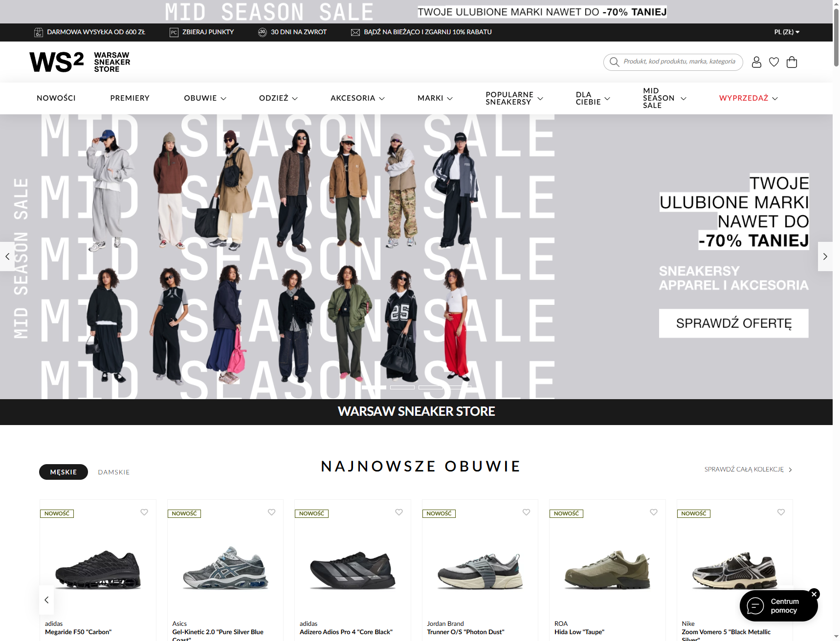The width and height of the screenshot is (840, 641).
Task: Open the wishlist heart icon in header
Action: (774, 62)
